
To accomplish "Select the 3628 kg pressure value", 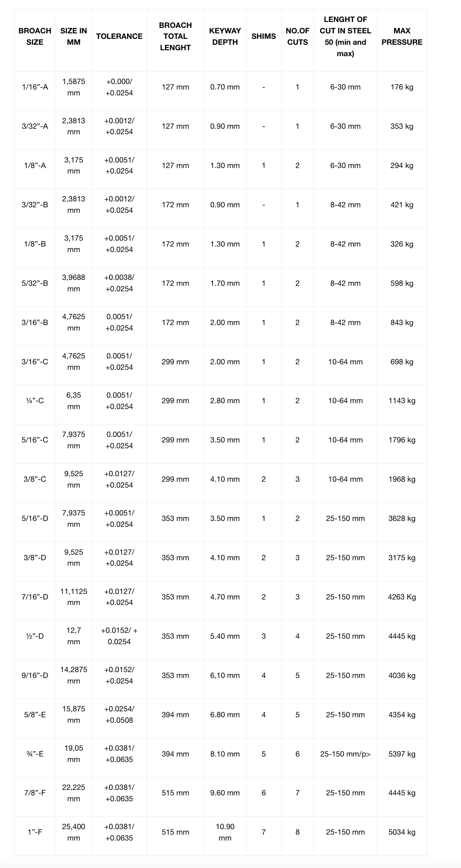I will coord(402,519).
